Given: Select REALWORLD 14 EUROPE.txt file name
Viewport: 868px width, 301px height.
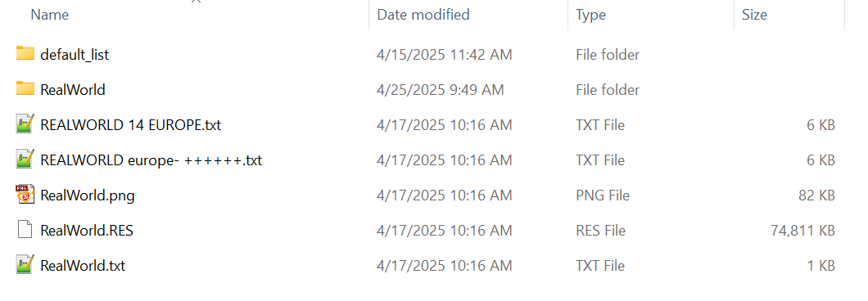Looking at the screenshot, I should click(x=131, y=125).
